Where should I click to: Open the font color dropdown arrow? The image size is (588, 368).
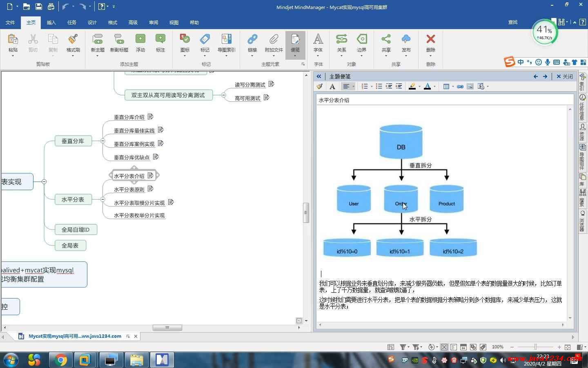point(434,86)
